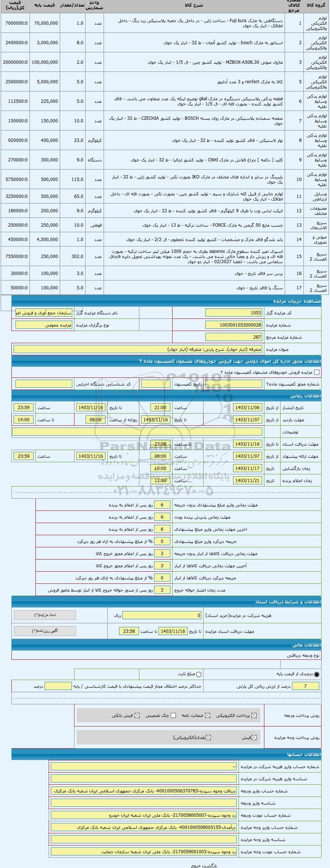Viewport: 330px width, 868px height.
Task: Click the تاریخ انتشار start time 21:00
Action: pos(161,408)
